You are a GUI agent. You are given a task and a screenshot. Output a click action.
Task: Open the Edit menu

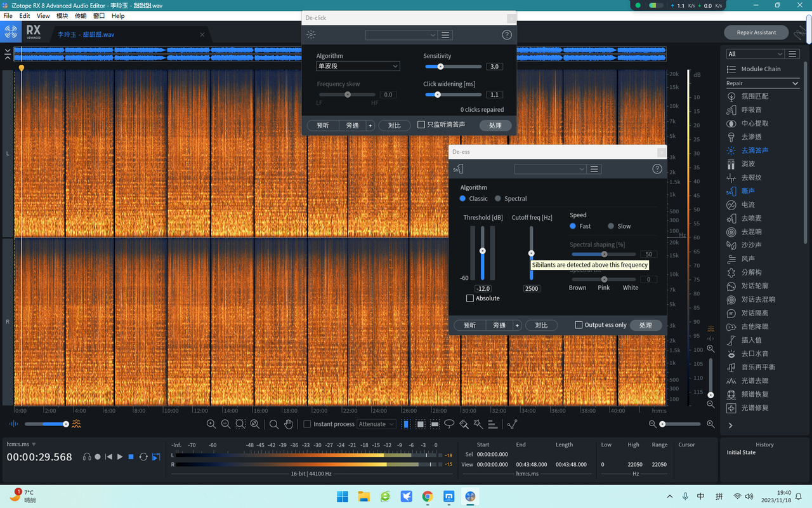point(25,15)
